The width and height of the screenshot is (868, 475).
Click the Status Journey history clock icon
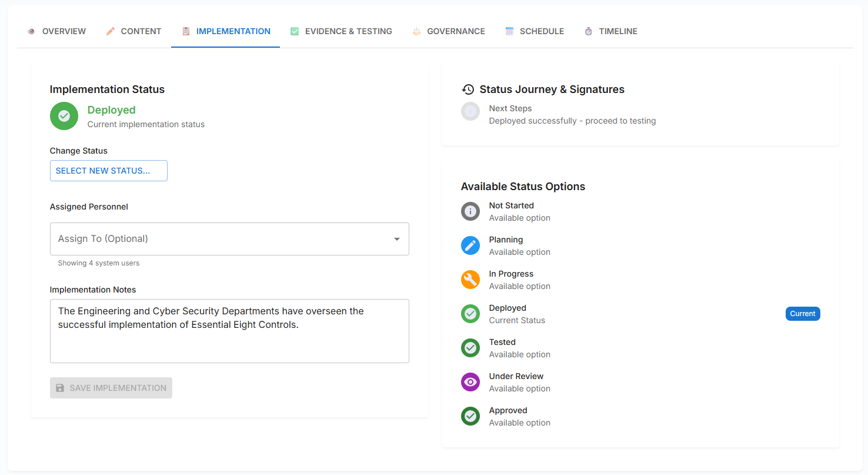468,89
